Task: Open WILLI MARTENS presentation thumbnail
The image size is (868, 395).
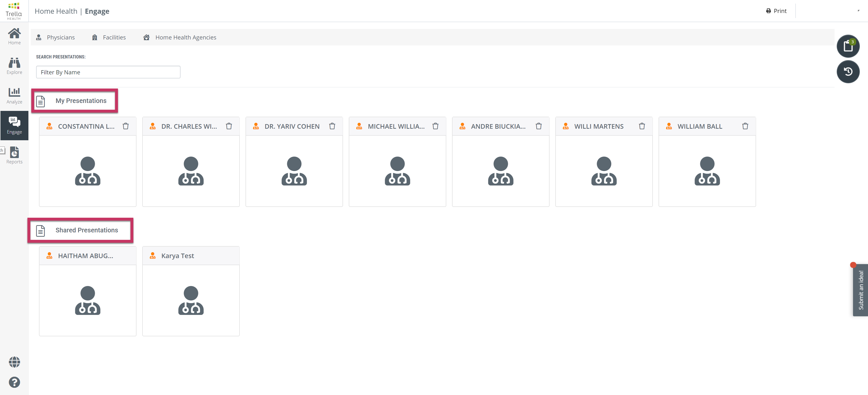Action: click(x=604, y=171)
